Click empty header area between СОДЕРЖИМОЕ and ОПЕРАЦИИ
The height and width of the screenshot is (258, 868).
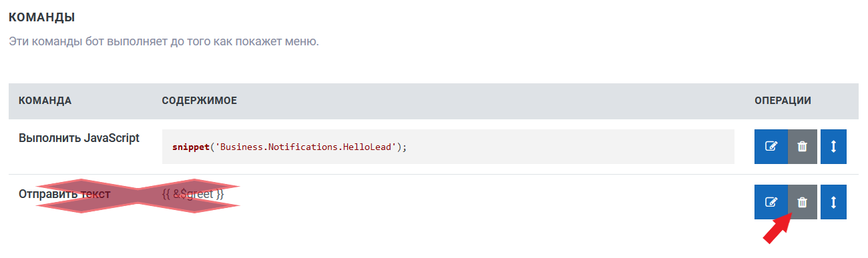point(494,101)
